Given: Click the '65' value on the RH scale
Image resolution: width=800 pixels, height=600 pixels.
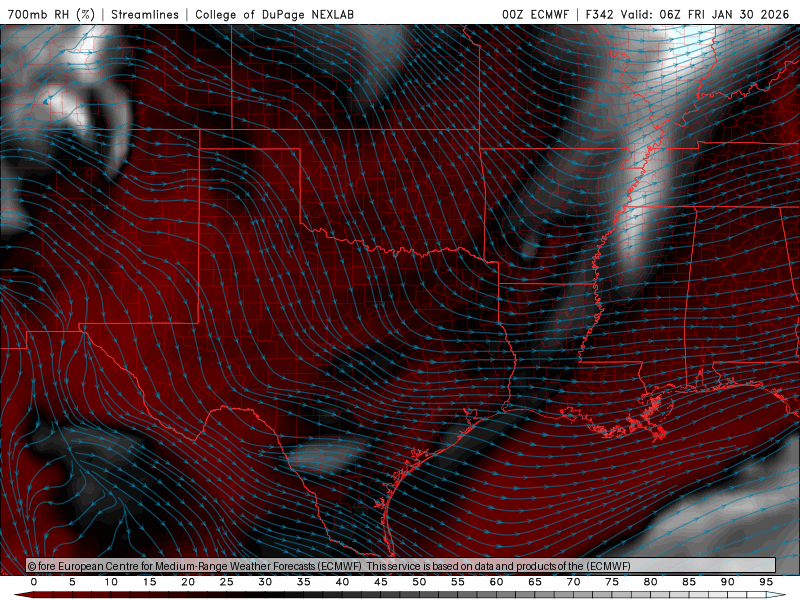Looking at the screenshot, I should 535,582.
